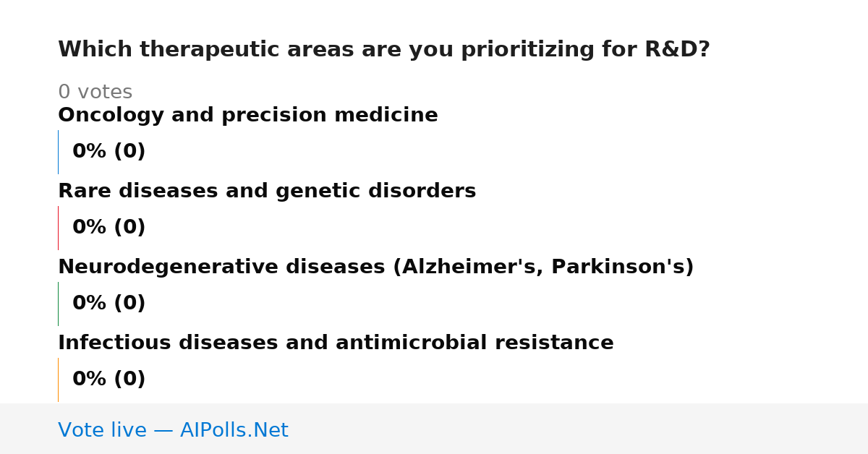Click the 0 votes counter text
This screenshot has height=454, width=868.
pos(95,93)
